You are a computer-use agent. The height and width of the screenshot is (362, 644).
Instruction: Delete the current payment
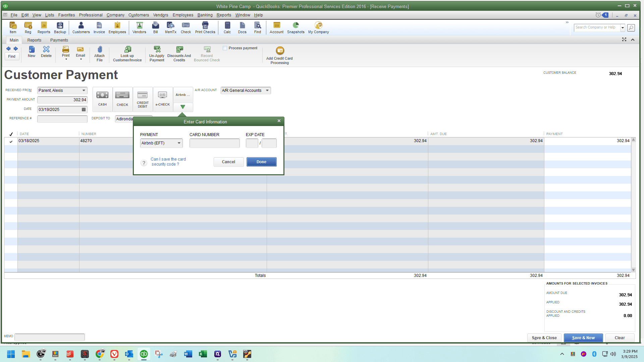46,52
